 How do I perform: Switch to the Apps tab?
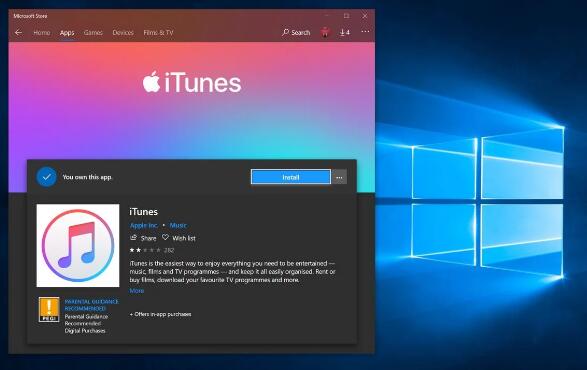point(67,33)
